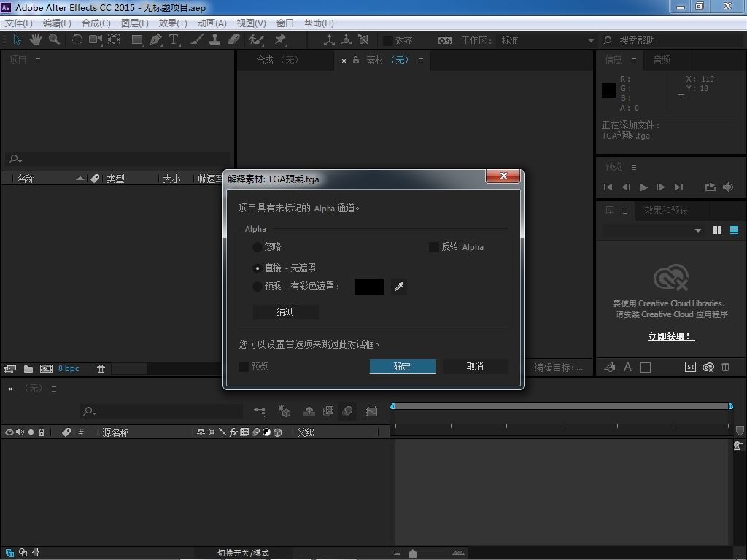Select the Eraser tool
This screenshot has width=747, height=560.
click(234, 39)
